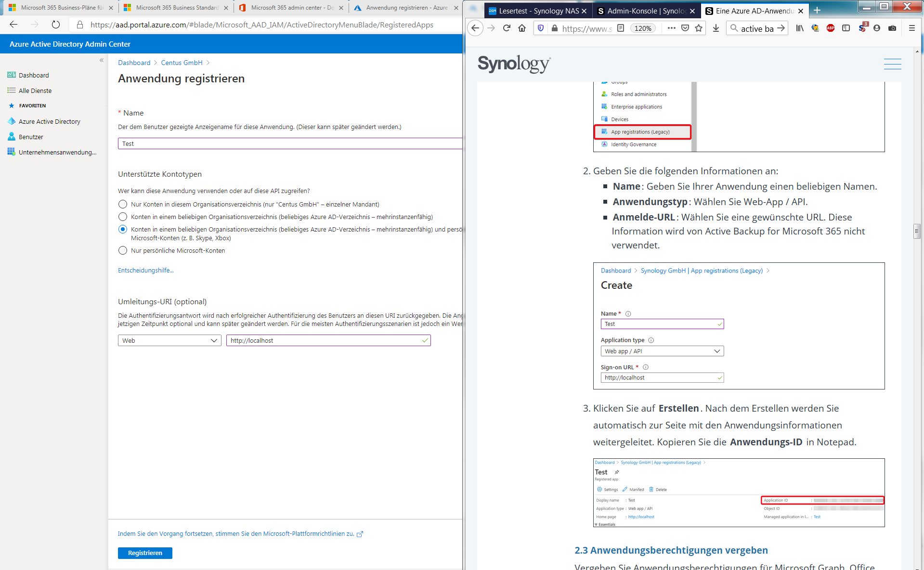
Task: Open the extension with red 3 badge
Action: (x=862, y=27)
